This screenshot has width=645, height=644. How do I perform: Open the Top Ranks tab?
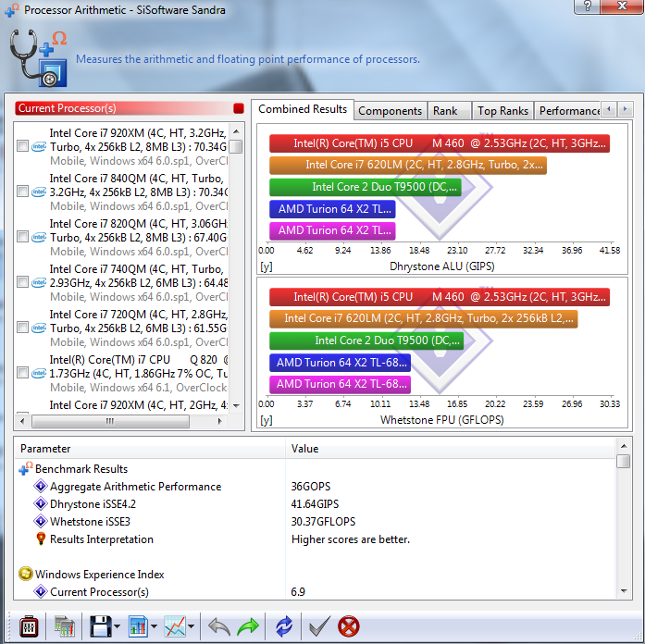[x=502, y=111]
